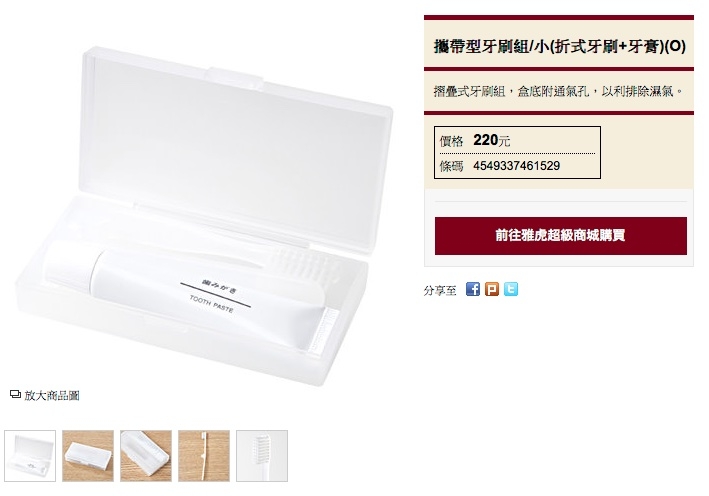Click 前往雅虎超級商城購買 button
This screenshot has height=496, width=709.
click(x=561, y=236)
